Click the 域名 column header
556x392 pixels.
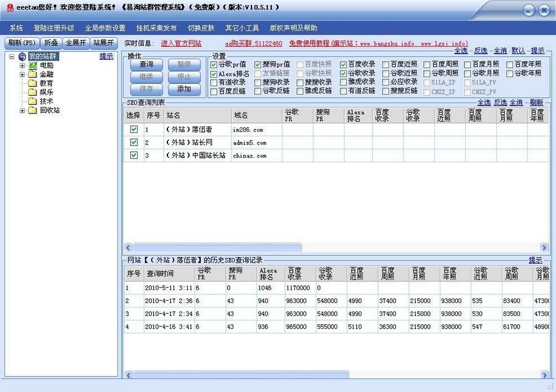(257, 115)
